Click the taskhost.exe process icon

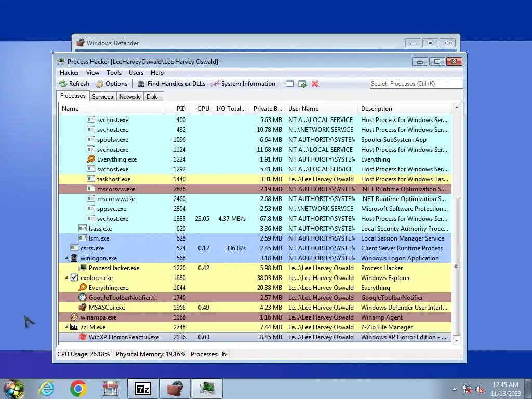pos(91,179)
